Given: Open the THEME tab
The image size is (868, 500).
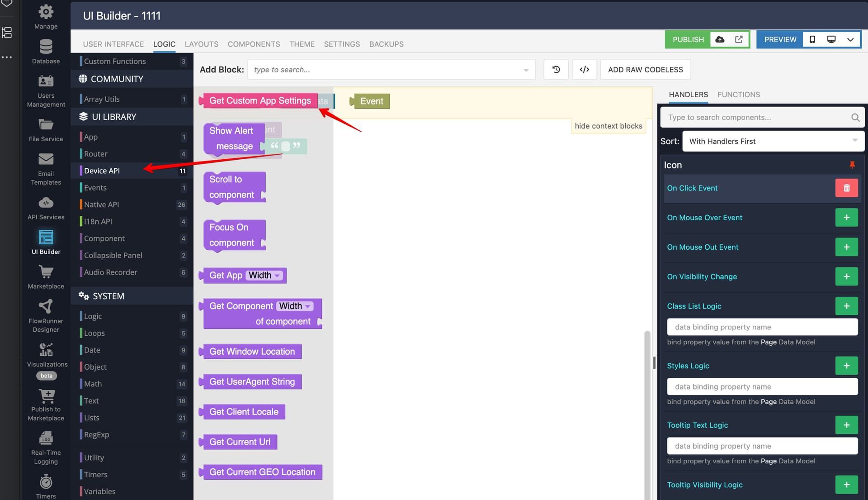Looking at the screenshot, I should 302,44.
